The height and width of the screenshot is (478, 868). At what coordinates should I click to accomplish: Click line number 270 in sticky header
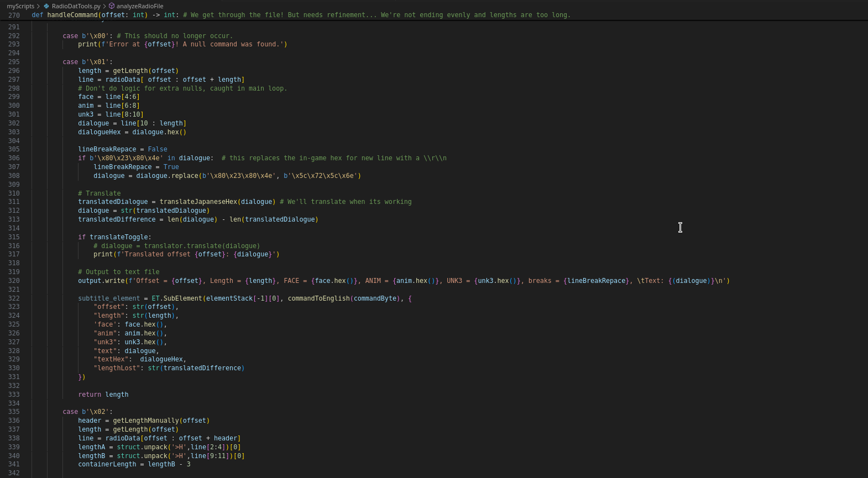tap(14, 15)
